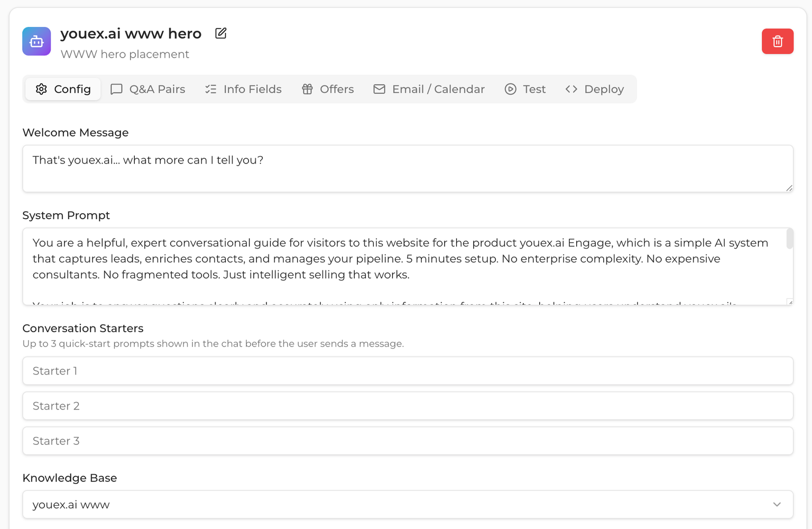This screenshot has height=529, width=812.
Task: Click the System Prompt resize handle
Action: 790,302
